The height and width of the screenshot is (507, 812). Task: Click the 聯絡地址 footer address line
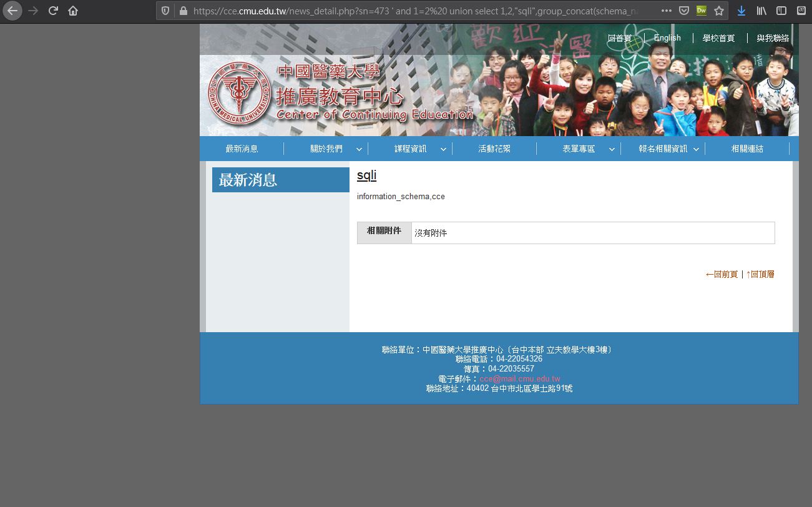click(x=499, y=388)
